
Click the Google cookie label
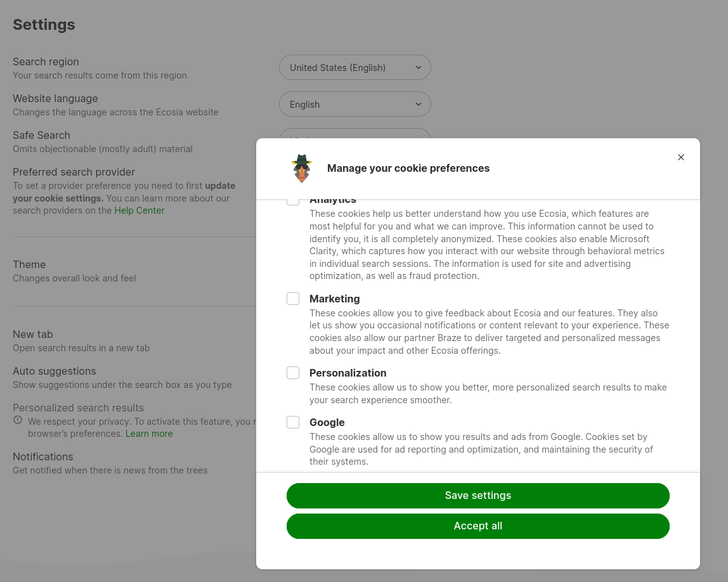327,422
